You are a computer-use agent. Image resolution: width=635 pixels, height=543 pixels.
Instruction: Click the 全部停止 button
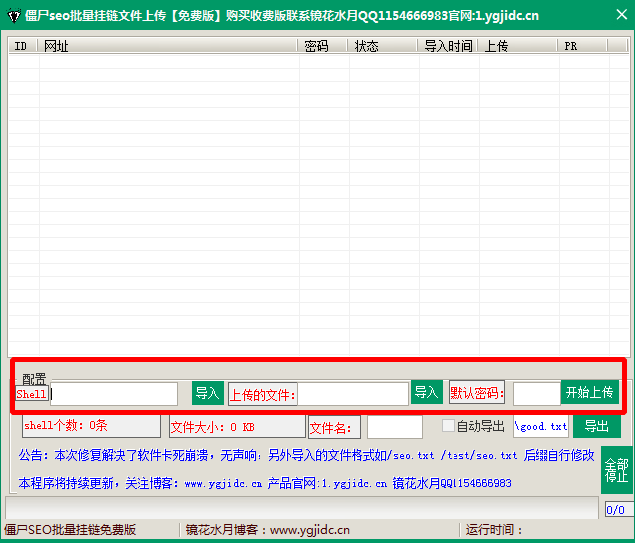pyautogui.click(x=616, y=470)
